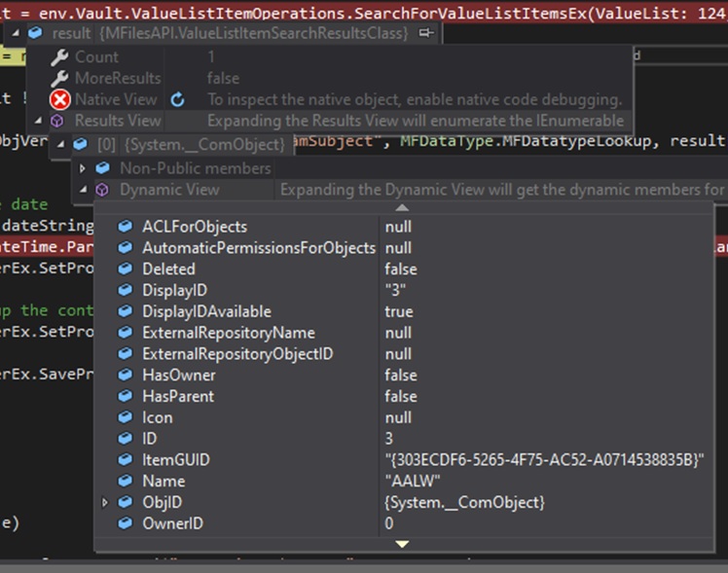Select the ObjID value System.__ComObject

click(x=464, y=502)
